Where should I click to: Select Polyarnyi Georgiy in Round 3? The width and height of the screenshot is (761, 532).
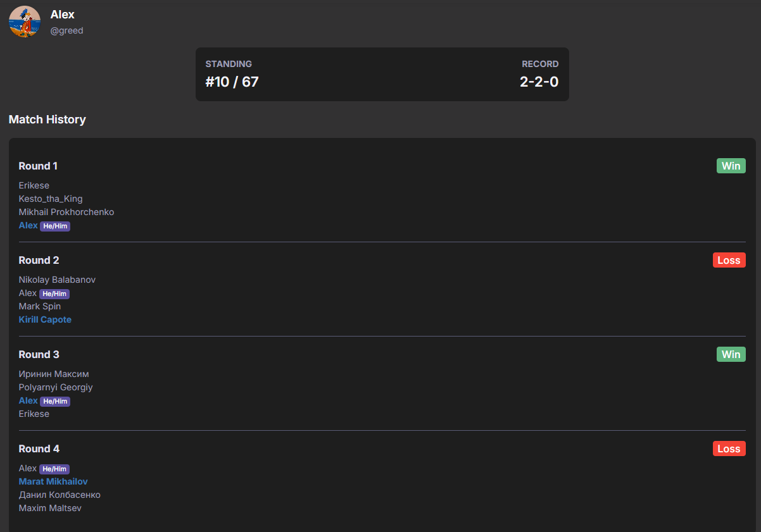pos(56,387)
